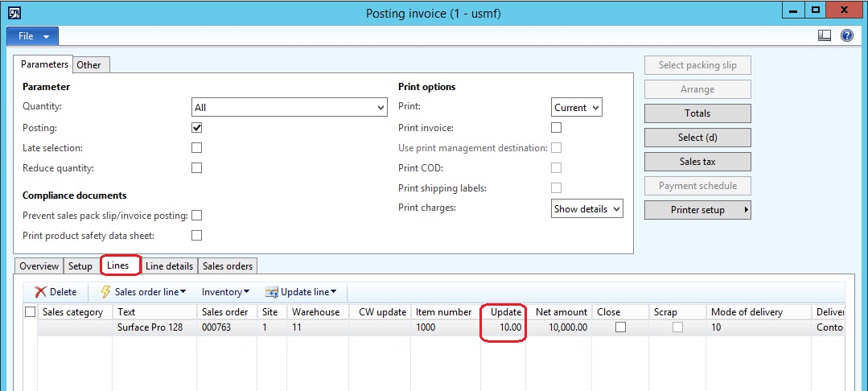Enable the Late selection checkbox
Image resolution: width=868 pixels, height=391 pixels.
pos(196,148)
